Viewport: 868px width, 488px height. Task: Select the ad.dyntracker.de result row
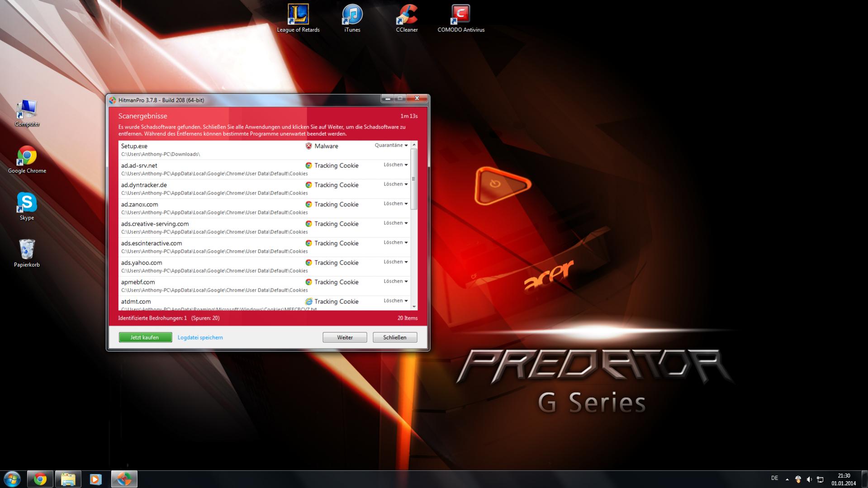pyautogui.click(x=265, y=189)
